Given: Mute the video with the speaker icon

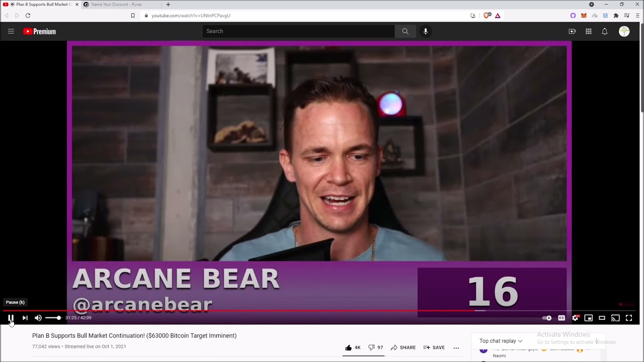Looking at the screenshot, I should 38,318.
